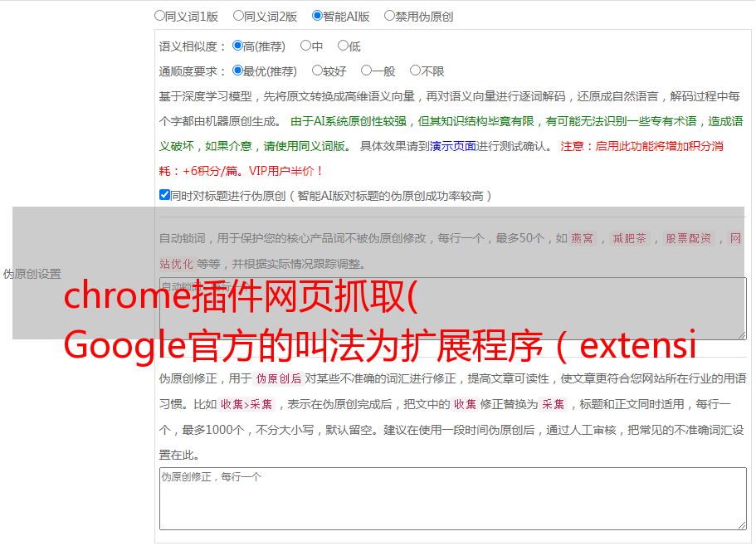Click the red VIP用户半价 notice text

(285, 171)
